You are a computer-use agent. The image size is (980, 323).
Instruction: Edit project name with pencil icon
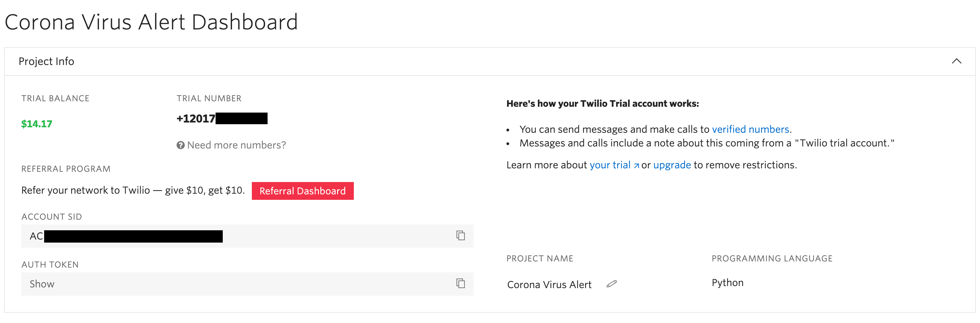click(x=611, y=284)
